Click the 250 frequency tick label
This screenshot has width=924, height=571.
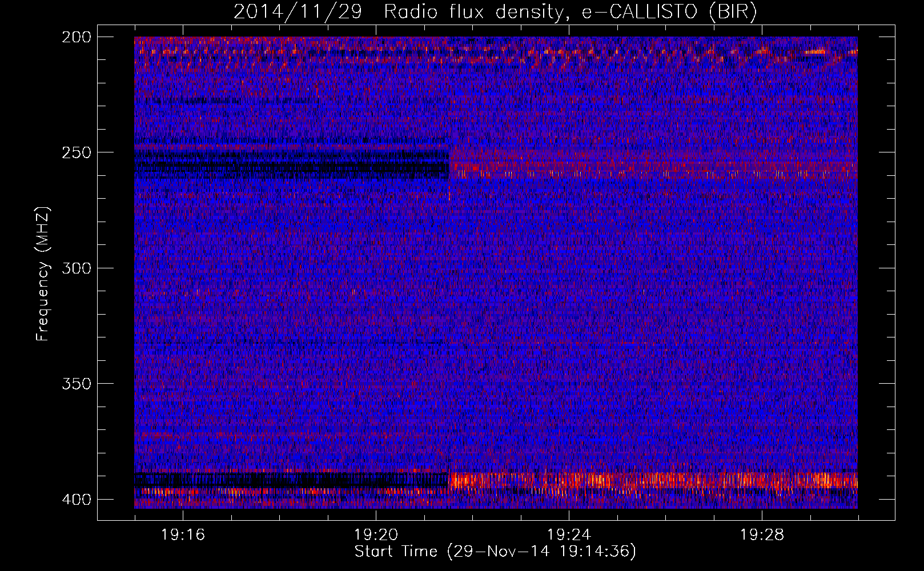coord(76,152)
